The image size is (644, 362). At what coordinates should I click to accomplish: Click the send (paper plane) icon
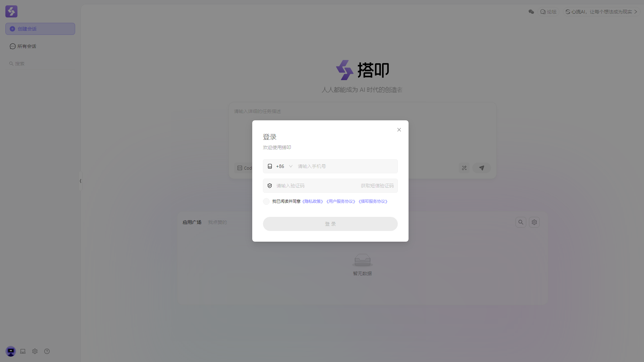[481, 168]
